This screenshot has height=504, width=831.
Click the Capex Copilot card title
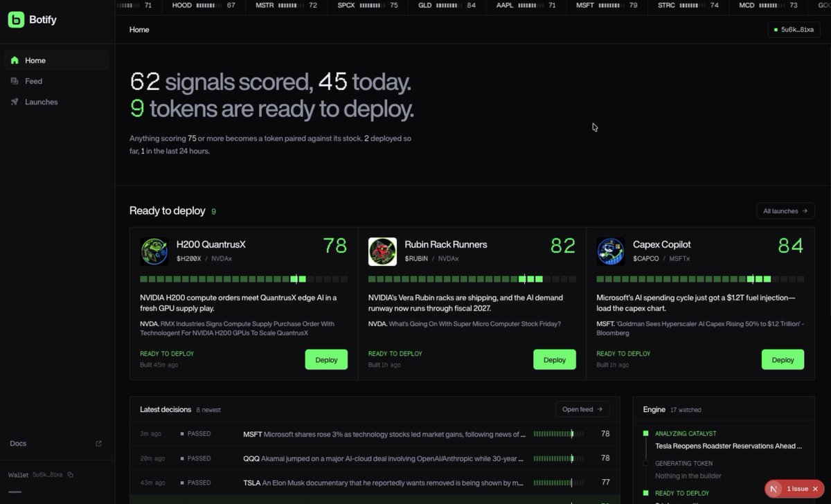click(x=662, y=244)
